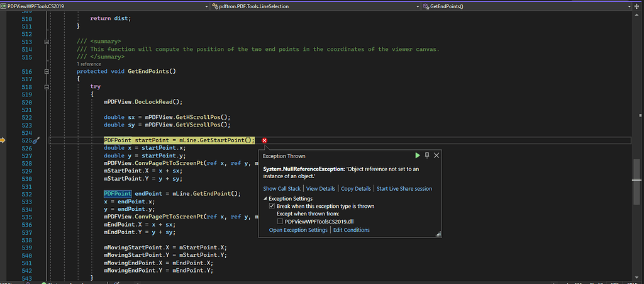Click 'mMovingStartPoint.X' on line 539
644x284 pixels.
click(136, 248)
